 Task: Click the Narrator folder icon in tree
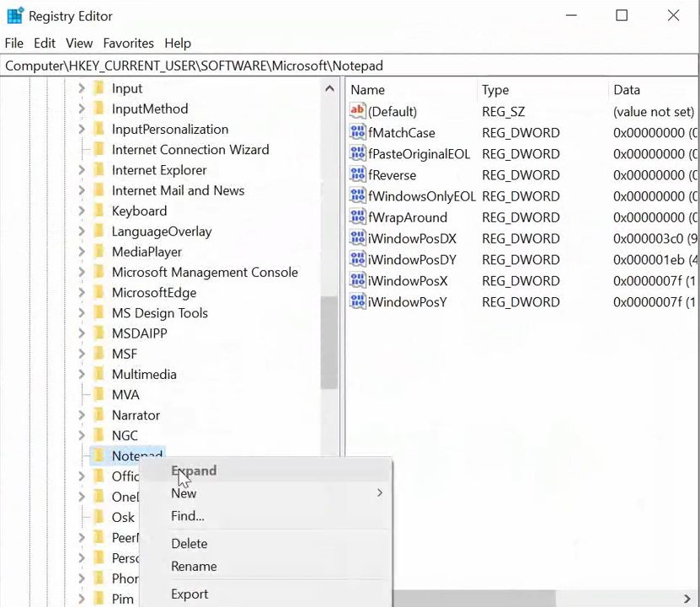(x=99, y=415)
